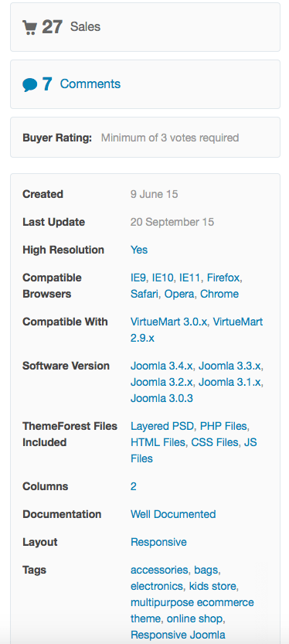Screen dimensions: 289x644
Task: Click the shopping cart sales icon
Action: tap(30, 28)
